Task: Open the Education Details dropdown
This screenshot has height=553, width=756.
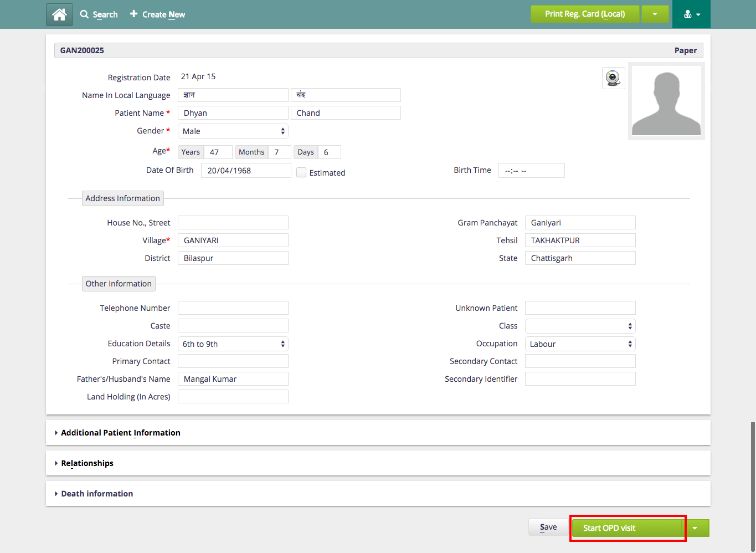Action: pos(233,344)
